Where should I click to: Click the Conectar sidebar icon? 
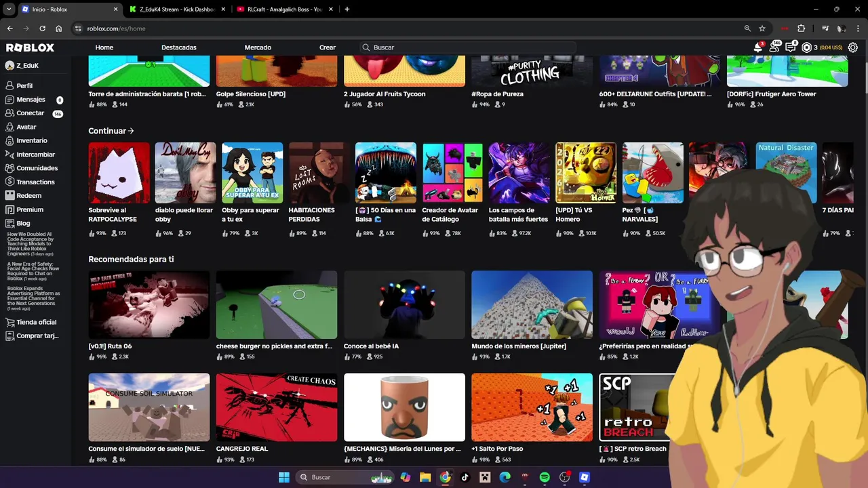(x=9, y=113)
